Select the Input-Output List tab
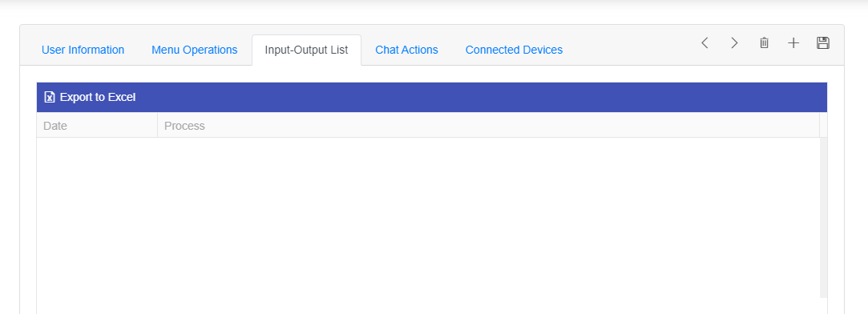This screenshot has width=868, height=314. (x=306, y=50)
